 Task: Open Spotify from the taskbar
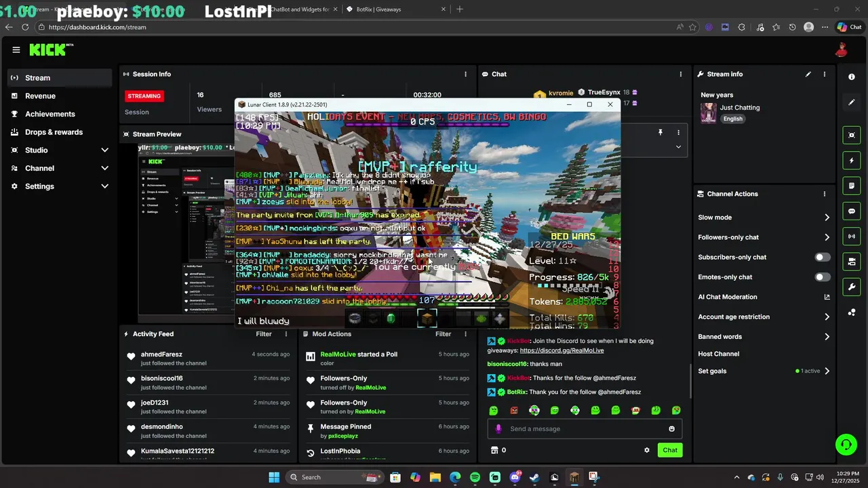point(475,477)
